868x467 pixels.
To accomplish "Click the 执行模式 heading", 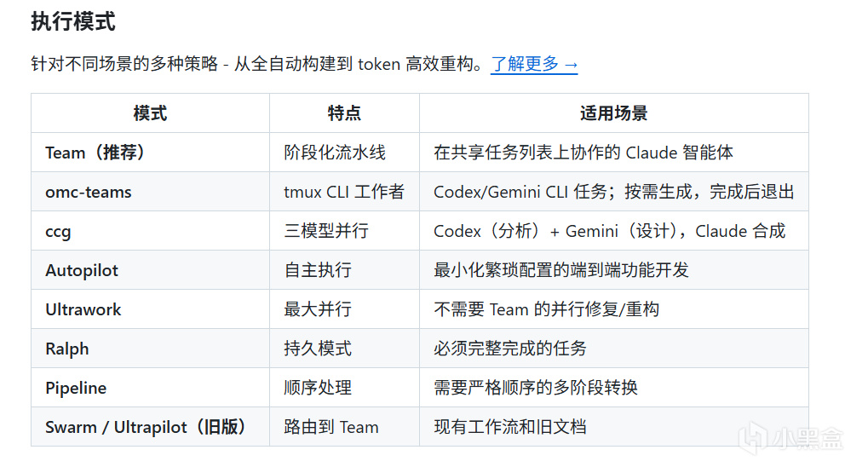I will 73,21.
